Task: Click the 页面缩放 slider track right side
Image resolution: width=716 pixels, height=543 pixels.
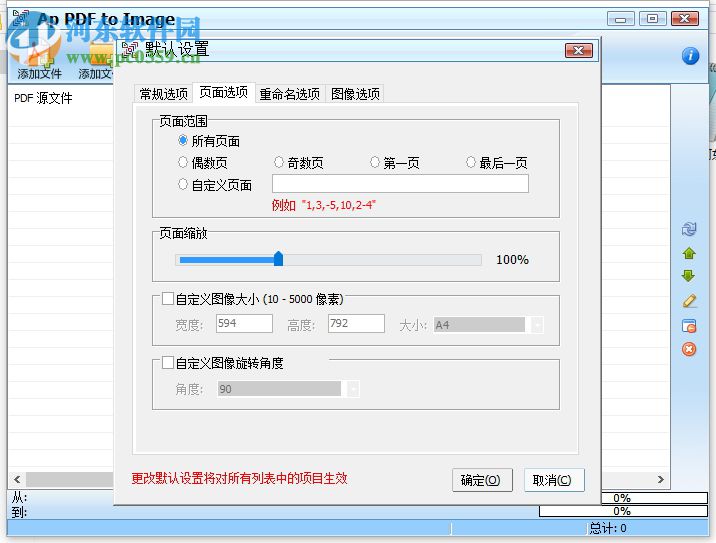Action: (382, 260)
